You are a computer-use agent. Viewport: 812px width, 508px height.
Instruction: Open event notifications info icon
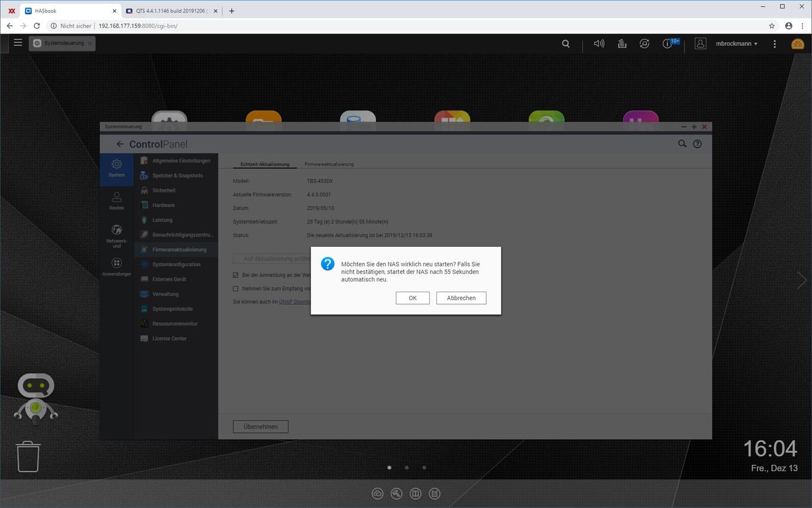pos(667,44)
